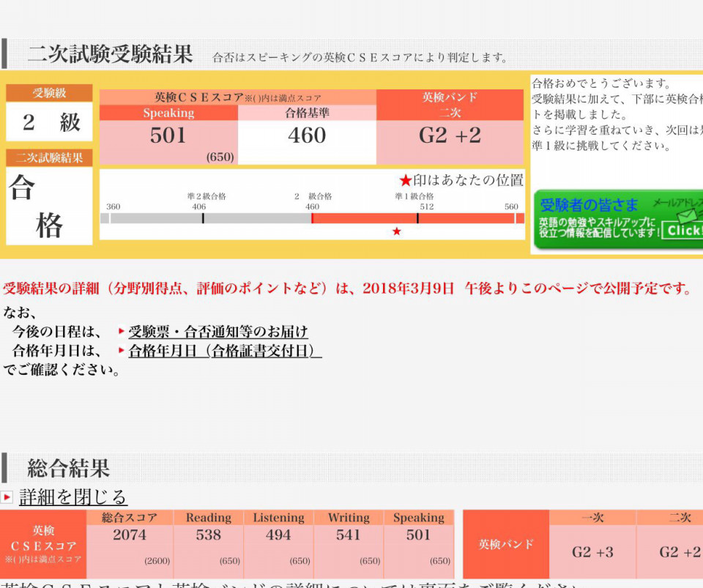
Task: Select the Writing score 541
Action: (x=349, y=535)
